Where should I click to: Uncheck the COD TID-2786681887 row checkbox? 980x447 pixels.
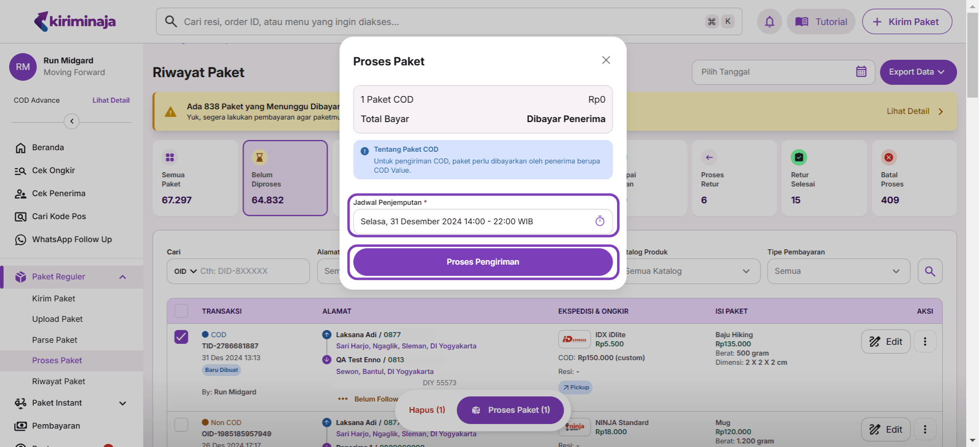point(181,337)
